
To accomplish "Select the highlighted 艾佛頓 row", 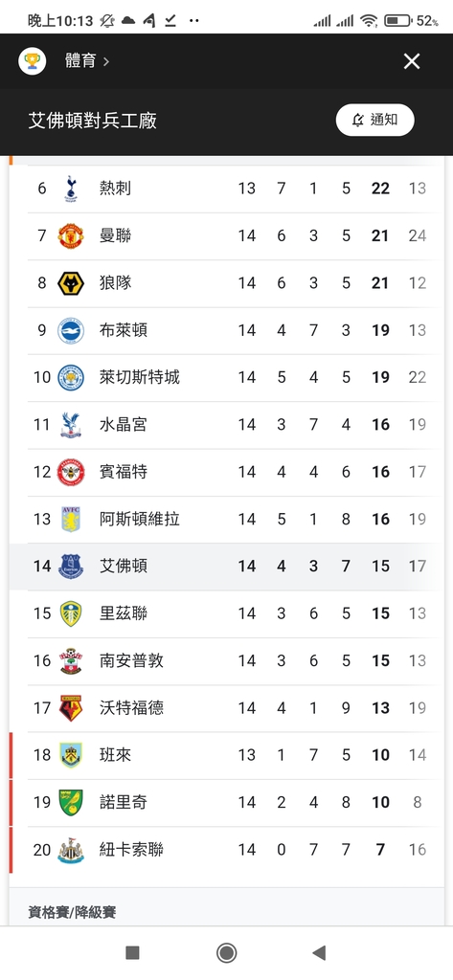I will click(x=226, y=567).
